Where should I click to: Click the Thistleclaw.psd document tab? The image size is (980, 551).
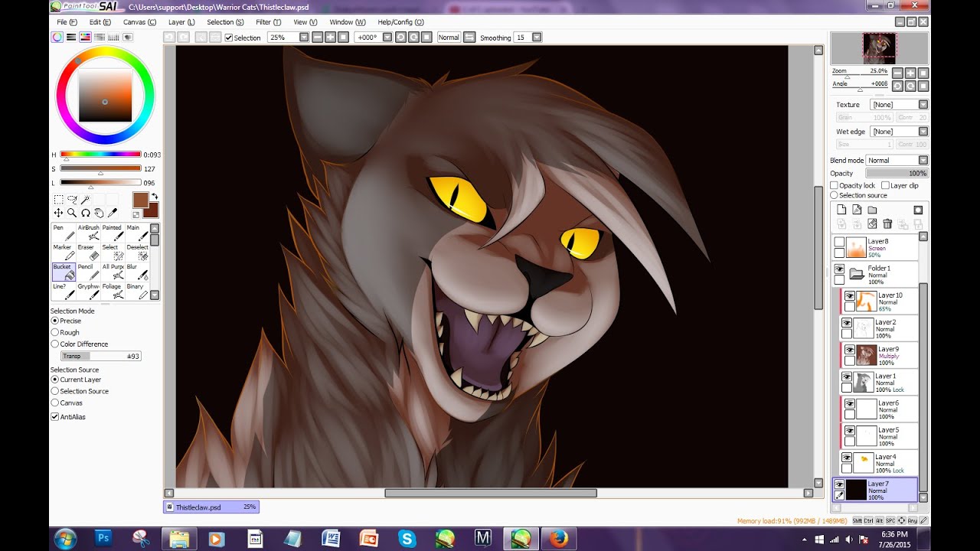211,507
